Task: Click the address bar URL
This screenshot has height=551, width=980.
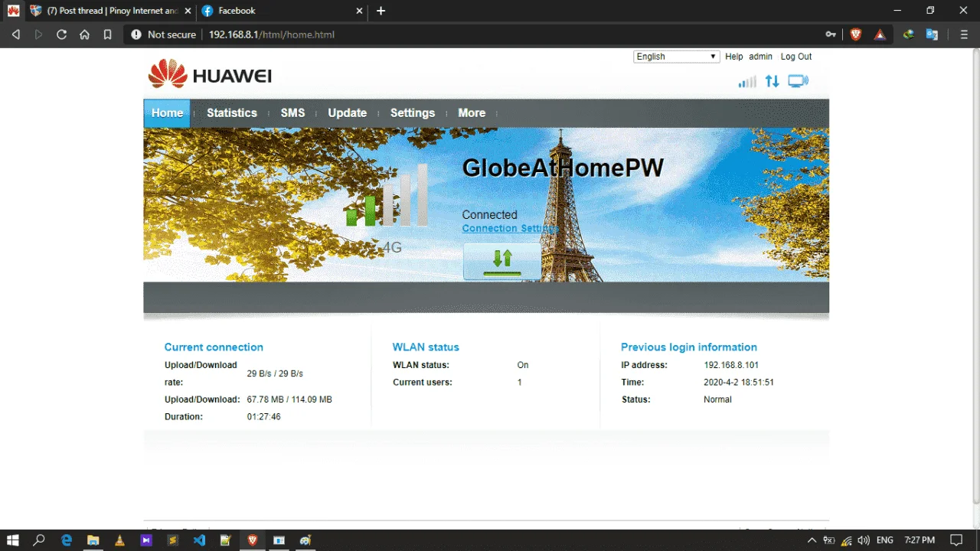Action: [x=272, y=34]
